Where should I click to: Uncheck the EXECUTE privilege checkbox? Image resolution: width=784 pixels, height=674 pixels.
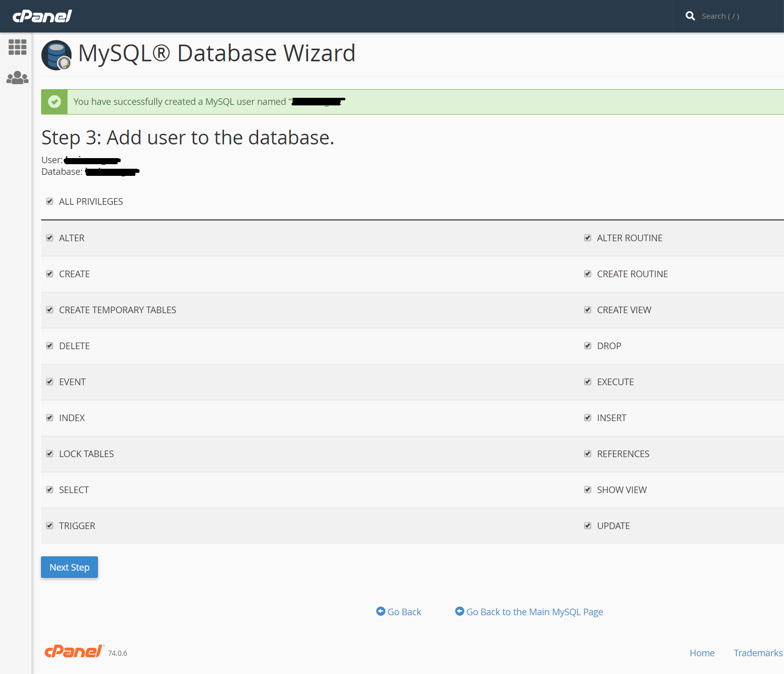point(588,382)
